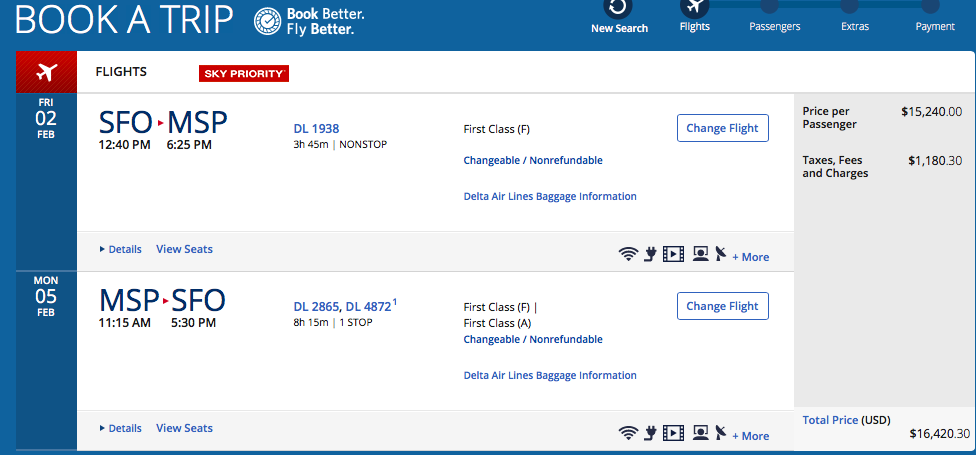View Seats for the MSP–SFO flight

(184, 428)
